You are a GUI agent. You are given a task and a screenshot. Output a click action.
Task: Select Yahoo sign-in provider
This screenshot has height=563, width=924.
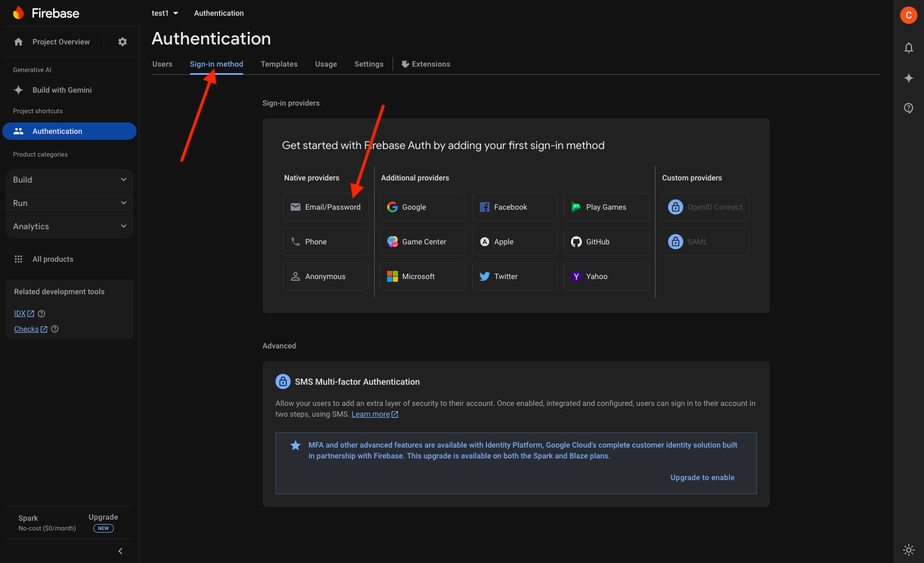(x=607, y=276)
